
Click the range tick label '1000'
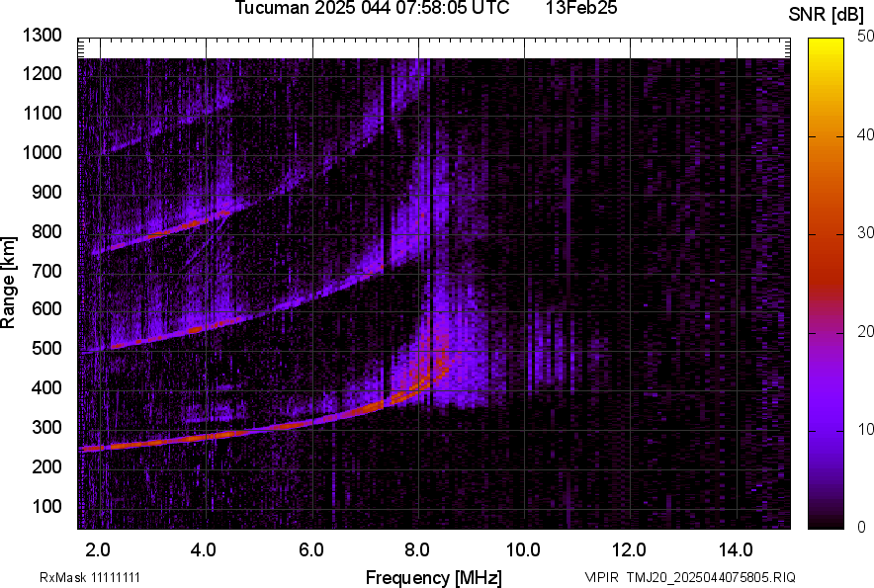tap(42, 152)
